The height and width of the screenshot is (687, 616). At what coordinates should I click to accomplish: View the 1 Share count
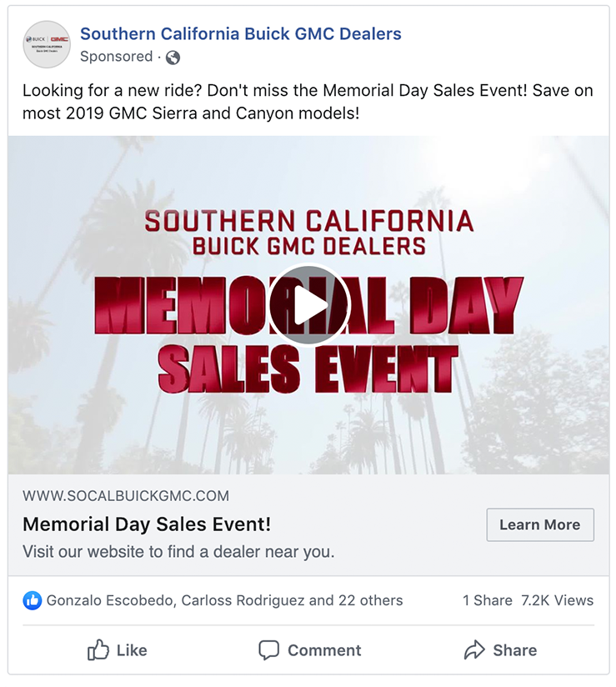coord(487,600)
